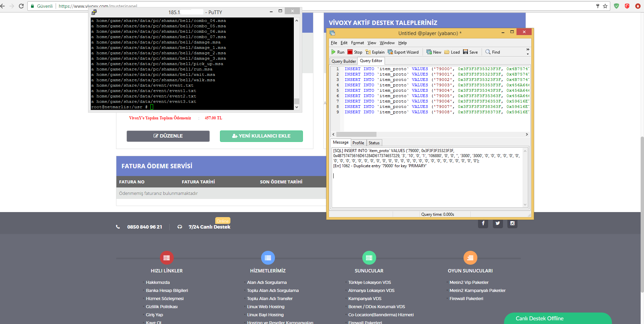Click the HIZLI LİNKLER red icon
This screenshot has width=644, height=324.
point(167,258)
